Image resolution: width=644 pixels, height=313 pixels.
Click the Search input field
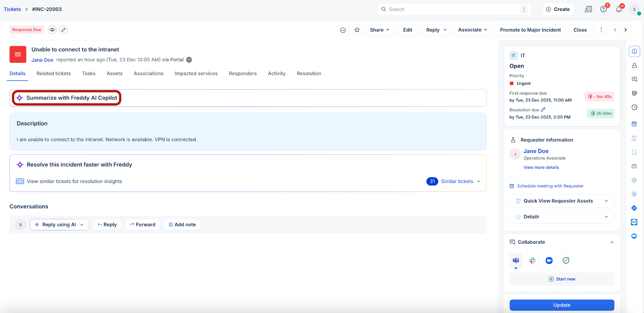pyautogui.click(x=454, y=9)
